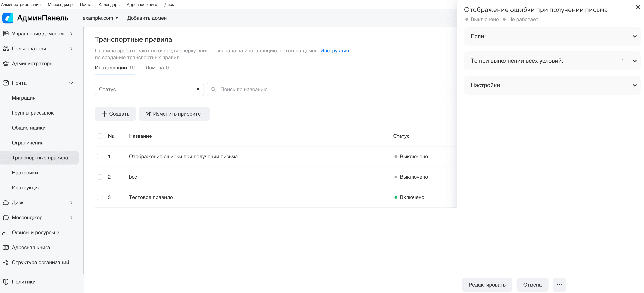This screenshot has height=293, width=644.
Task: Select Транспортные правила in sidebar
Action: (x=39, y=158)
